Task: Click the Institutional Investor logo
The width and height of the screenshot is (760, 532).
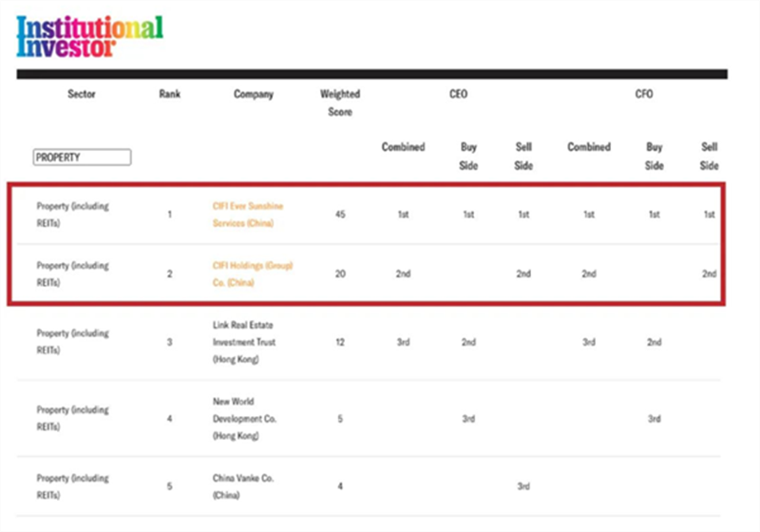Action: 89,36
